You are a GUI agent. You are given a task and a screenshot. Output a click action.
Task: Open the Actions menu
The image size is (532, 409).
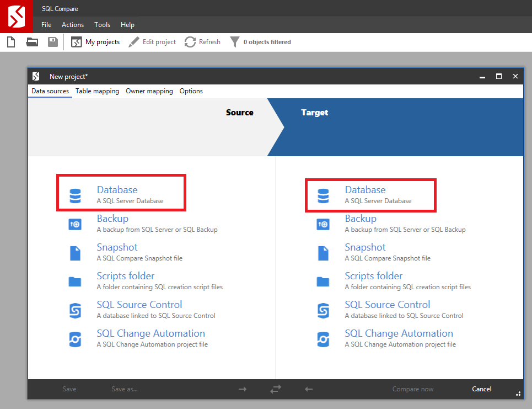point(73,25)
